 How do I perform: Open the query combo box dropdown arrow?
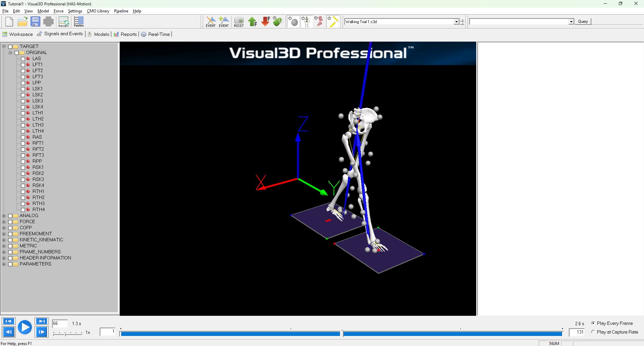(571, 22)
